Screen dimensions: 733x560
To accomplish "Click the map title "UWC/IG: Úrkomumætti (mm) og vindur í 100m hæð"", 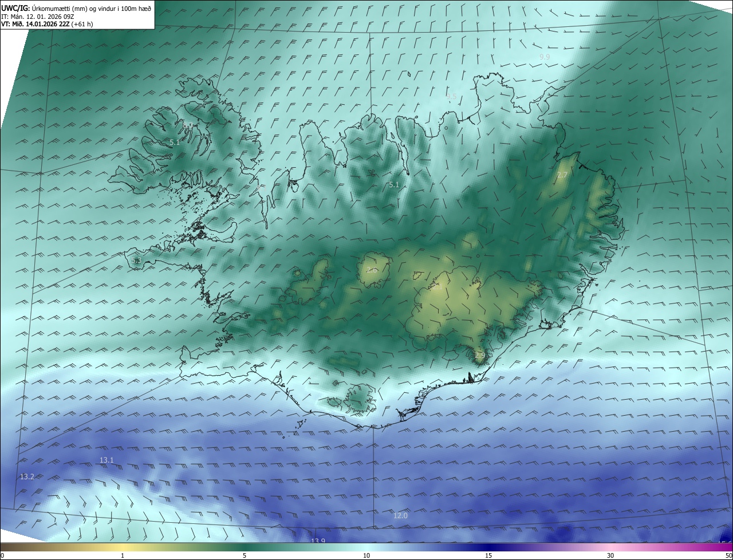I will point(76,8).
